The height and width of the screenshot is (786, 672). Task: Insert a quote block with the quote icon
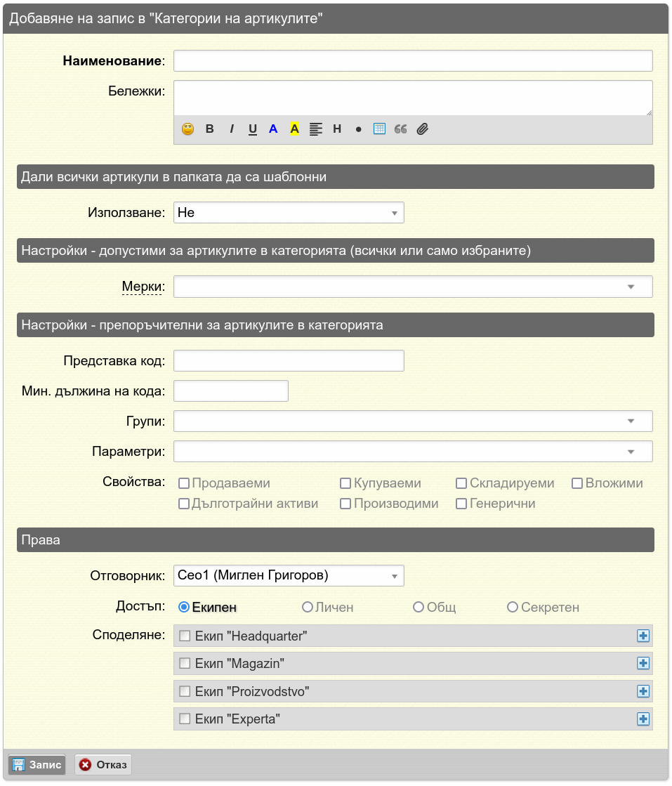400,129
